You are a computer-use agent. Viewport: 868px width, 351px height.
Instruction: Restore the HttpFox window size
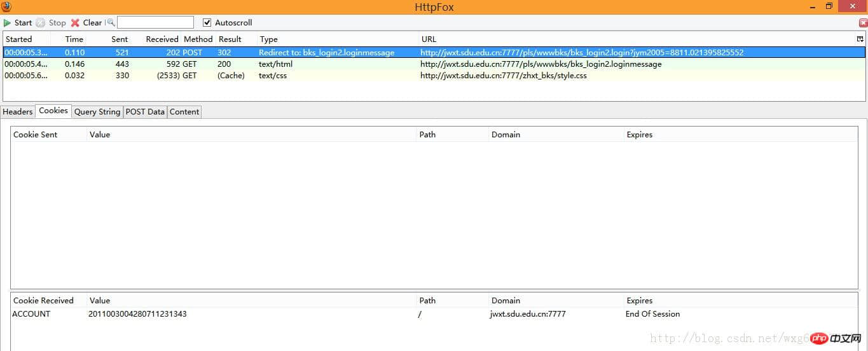coord(829,7)
